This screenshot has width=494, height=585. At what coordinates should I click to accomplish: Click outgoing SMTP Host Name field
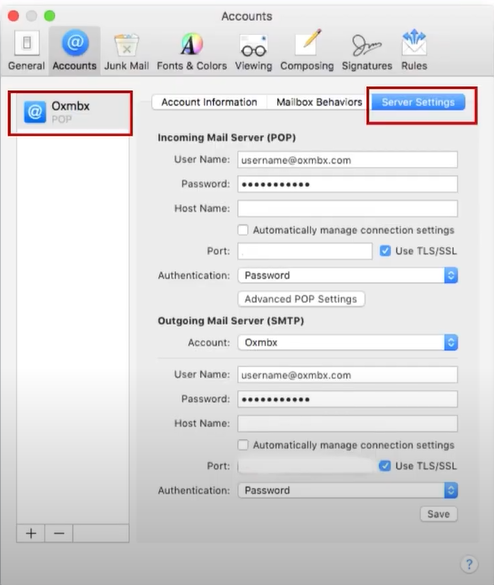(347, 423)
